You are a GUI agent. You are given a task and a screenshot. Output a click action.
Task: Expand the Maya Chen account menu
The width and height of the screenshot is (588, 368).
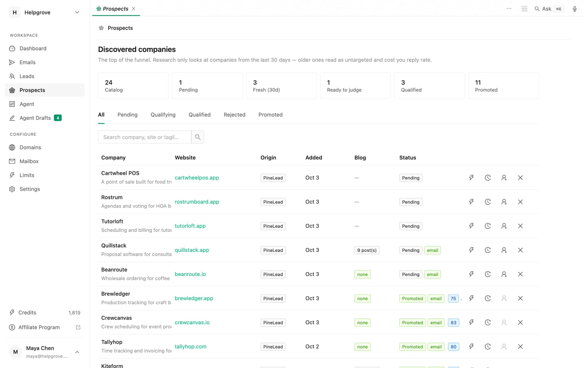45,352
